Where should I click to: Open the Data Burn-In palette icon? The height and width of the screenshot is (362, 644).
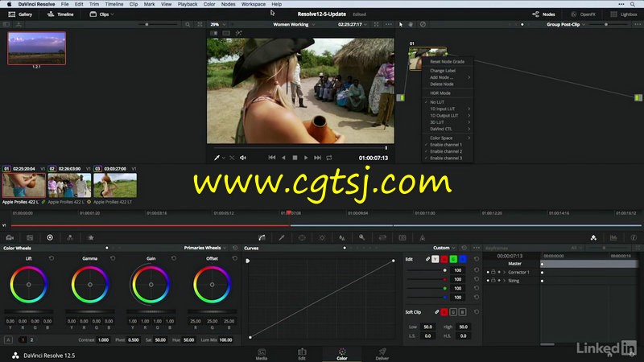[x=422, y=237]
